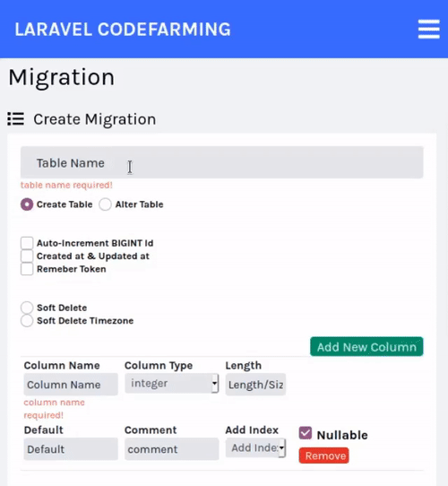Focus the Length/Size input field

click(255, 385)
